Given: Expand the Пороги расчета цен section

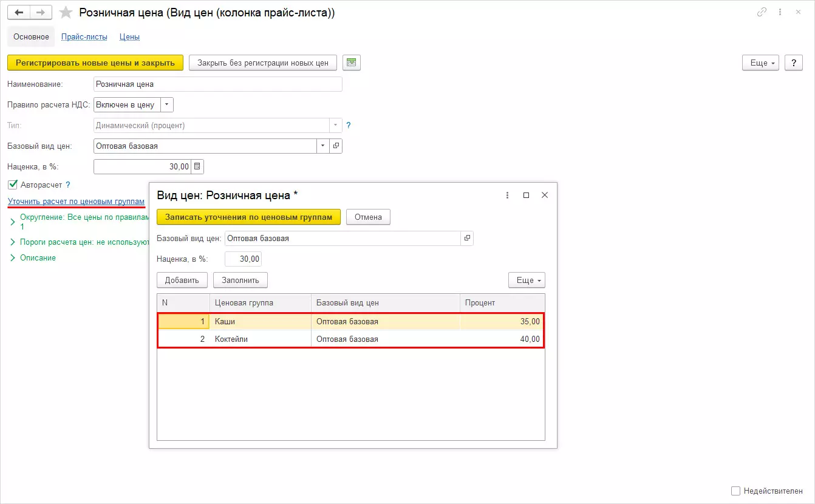Looking at the screenshot, I should click(13, 242).
